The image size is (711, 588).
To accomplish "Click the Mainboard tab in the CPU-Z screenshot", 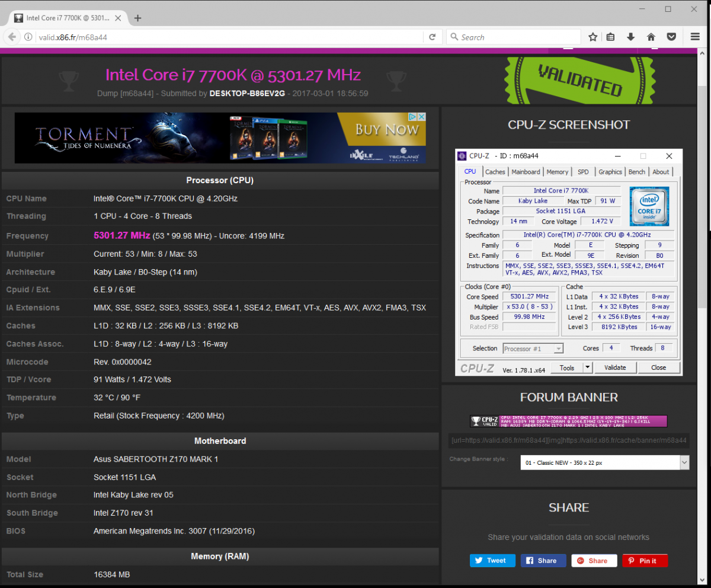I will click(x=526, y=172).
